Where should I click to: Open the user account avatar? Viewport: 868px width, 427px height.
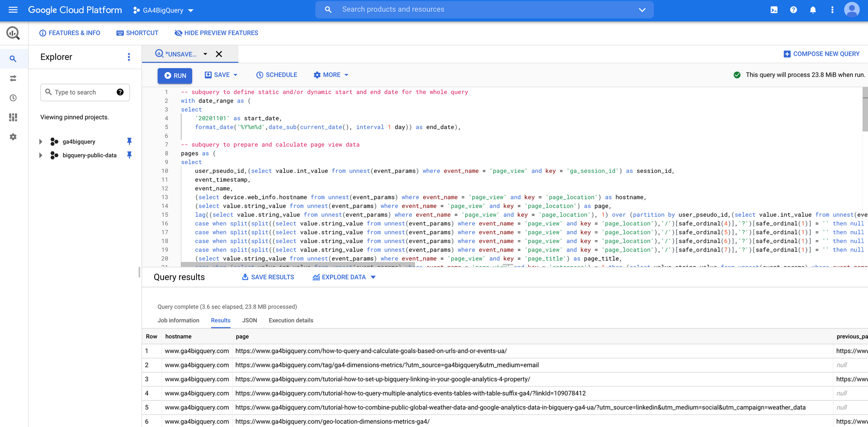pyautogui.click(x=852, y=10)
